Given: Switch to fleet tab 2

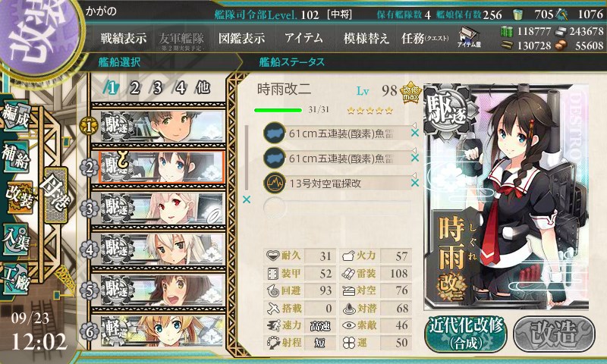Looking at the screenshot, I should pyautogui.click(x=134, y=88).
